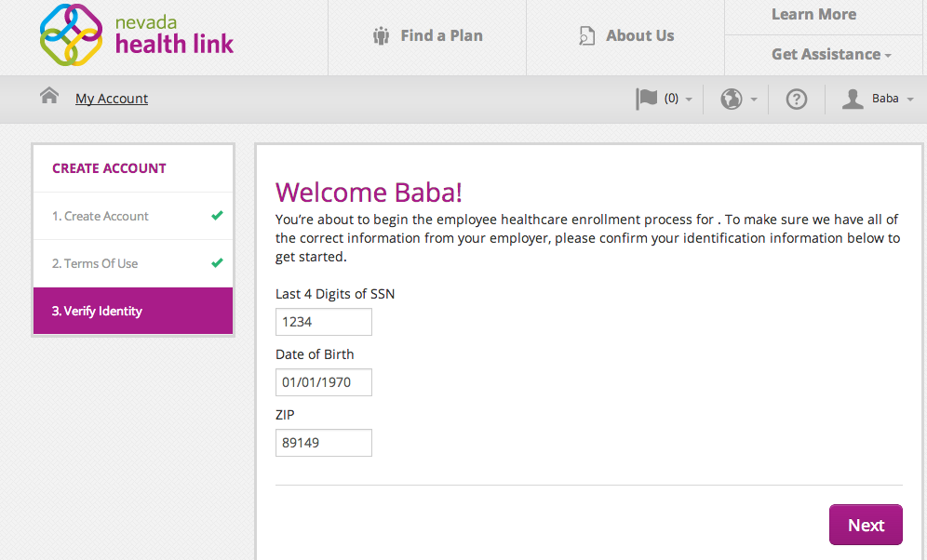Follow the My Account link
Image resolution: width=927 pixels, height=560 pixels.
(x=112, y=99)
